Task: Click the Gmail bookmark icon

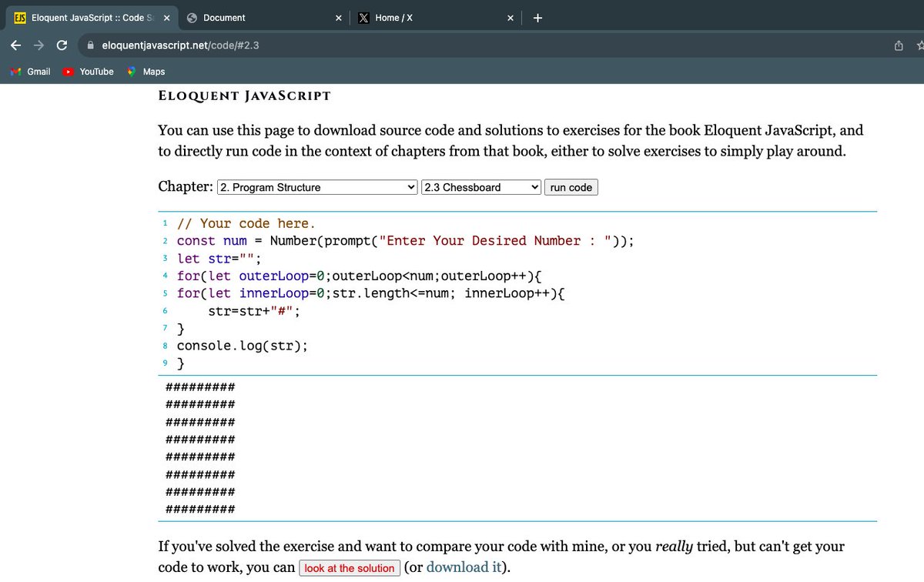Action: tap(15, 72)
